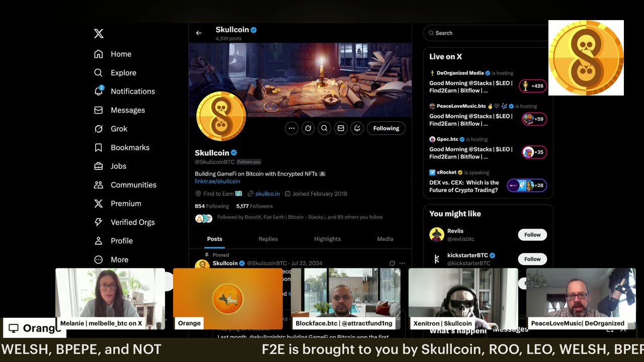Switch to the Posts tab
Viewport: 644px width, 362px height.
pos(214,239)
